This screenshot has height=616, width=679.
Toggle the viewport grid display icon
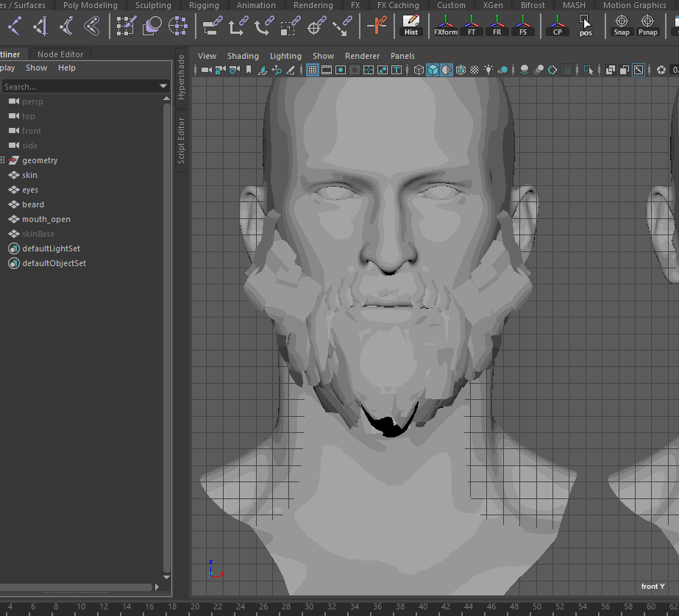click(x=313, y=70)
